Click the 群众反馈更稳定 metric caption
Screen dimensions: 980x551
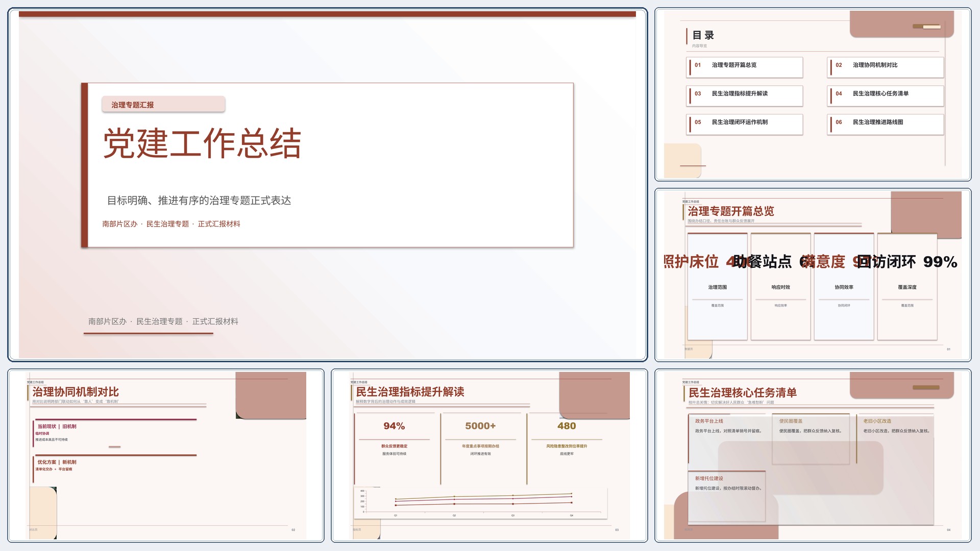(394, 446)
